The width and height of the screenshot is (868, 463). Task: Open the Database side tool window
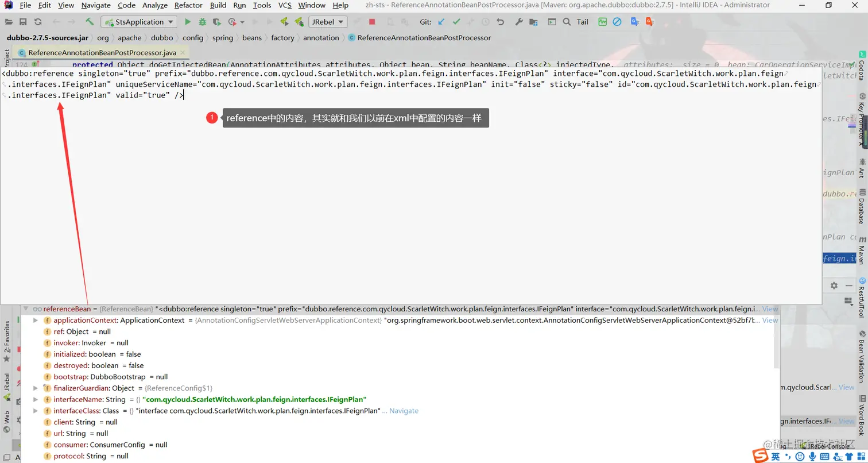[861, 206]
